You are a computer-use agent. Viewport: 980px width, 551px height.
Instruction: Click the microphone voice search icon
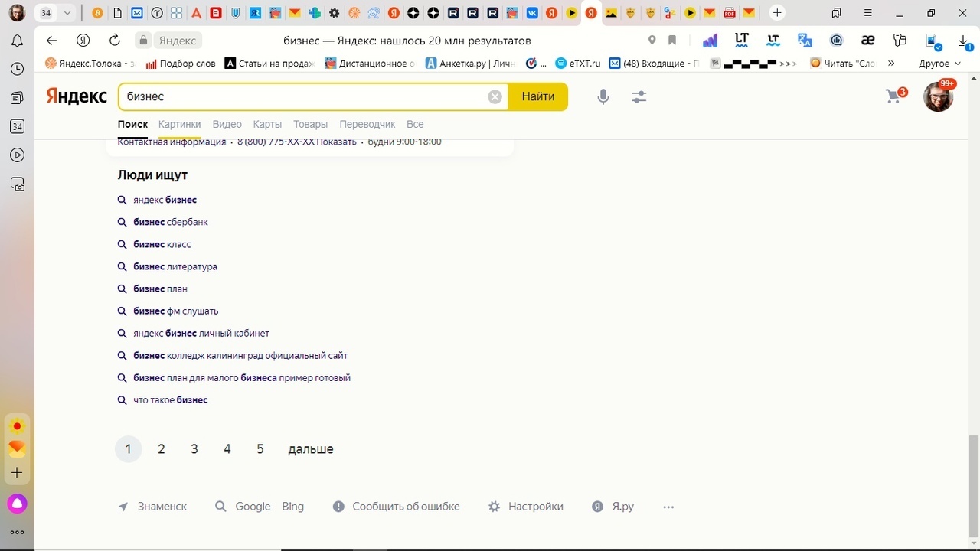pos(603,96)
